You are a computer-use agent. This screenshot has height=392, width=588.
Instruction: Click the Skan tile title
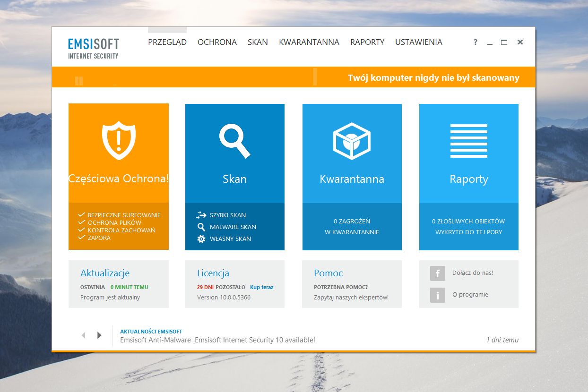tap(235, 179)
